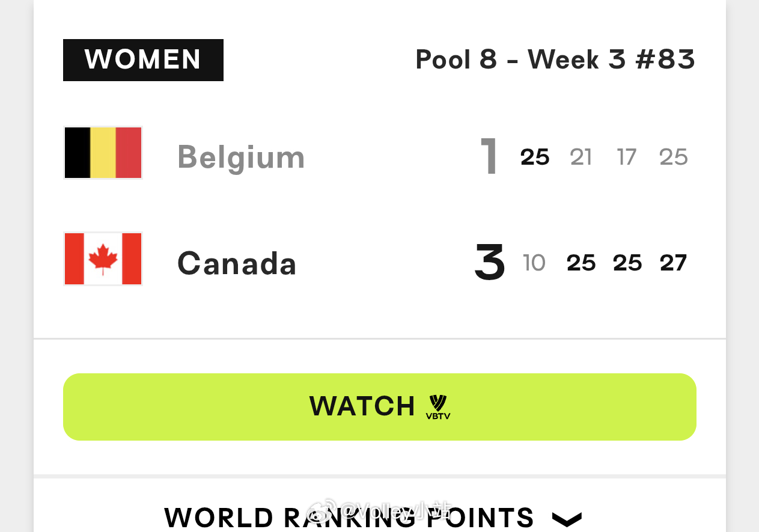Click Canada's first set score 10

(x=534, y=263)
